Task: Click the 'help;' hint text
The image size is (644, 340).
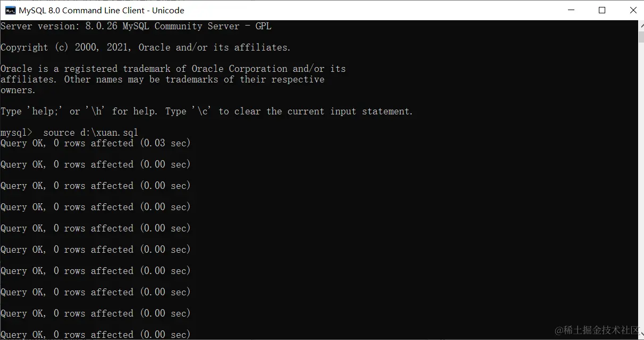Action: [34, 111]
